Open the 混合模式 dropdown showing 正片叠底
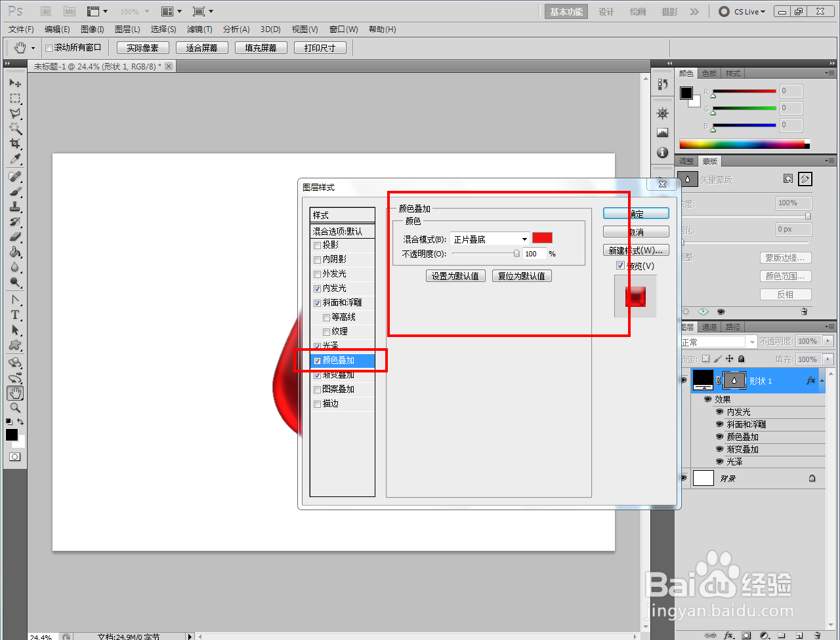 [490, 239]
